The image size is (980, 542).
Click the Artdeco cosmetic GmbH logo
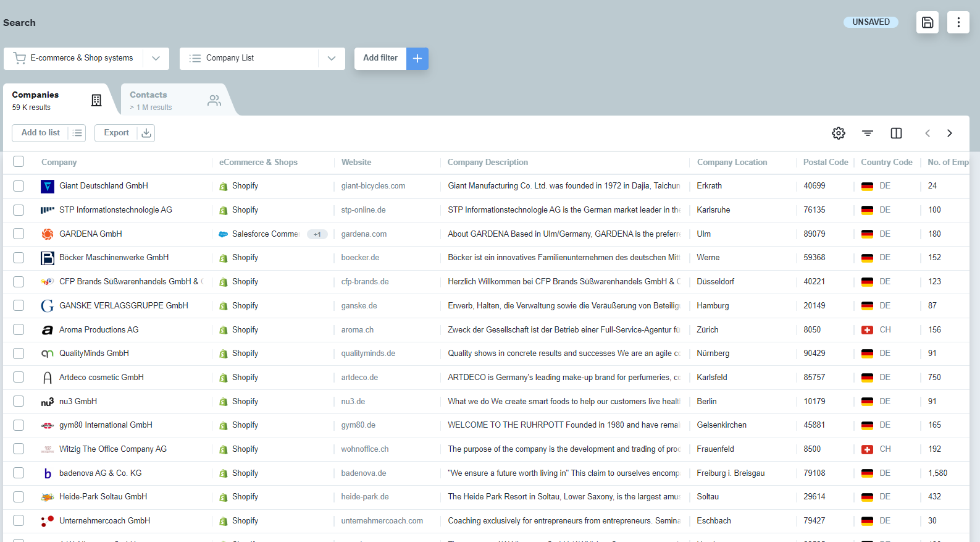[x=48, y=378]
